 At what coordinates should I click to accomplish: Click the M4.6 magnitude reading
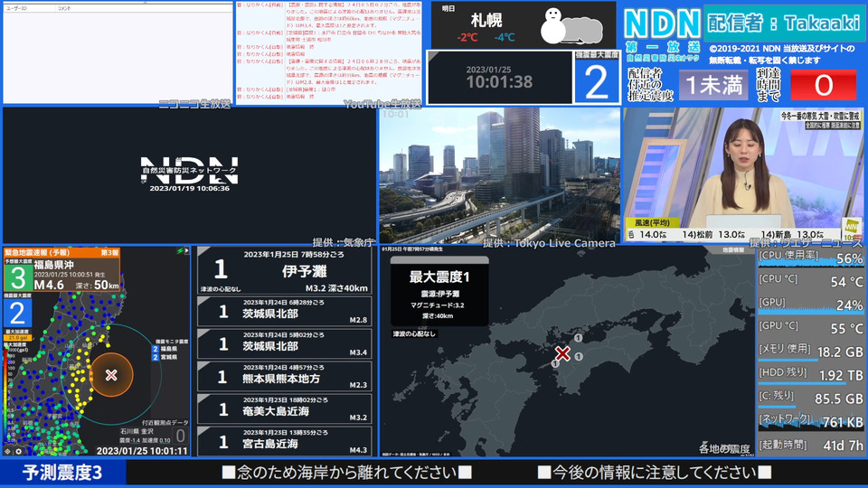49,285
